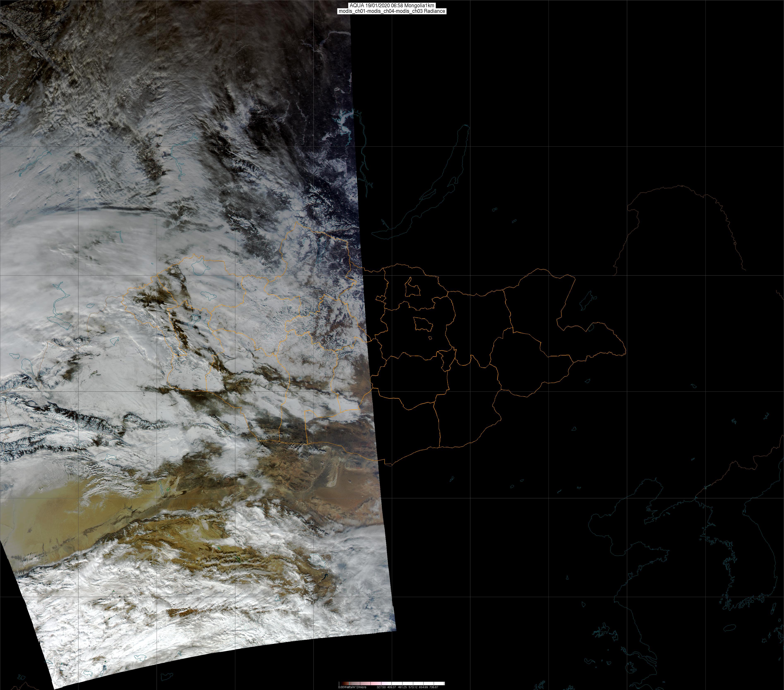
Task: Select the 491.25 colorbar value
Action: (x=402, y=687)
